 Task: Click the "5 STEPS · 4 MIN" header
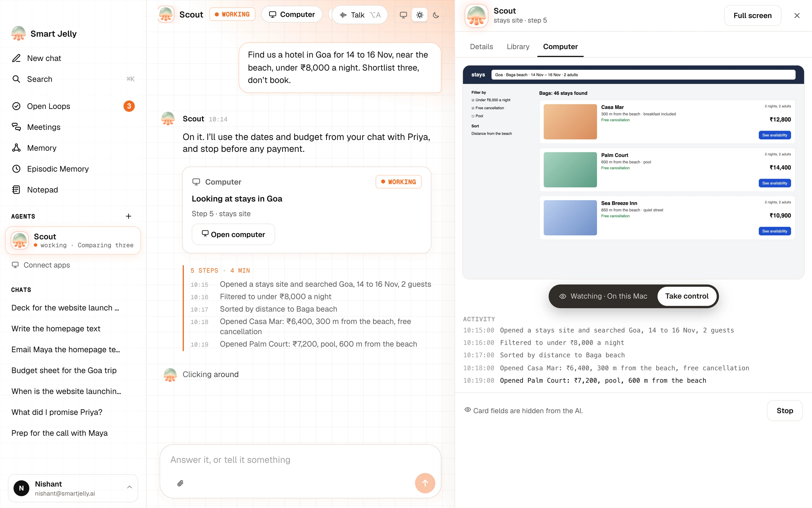pos(220,270)
